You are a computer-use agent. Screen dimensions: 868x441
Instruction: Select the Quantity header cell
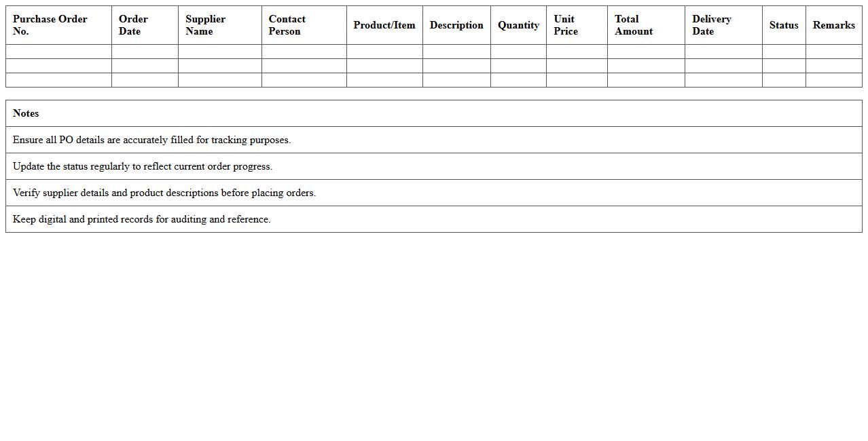[x=518, y=25]
